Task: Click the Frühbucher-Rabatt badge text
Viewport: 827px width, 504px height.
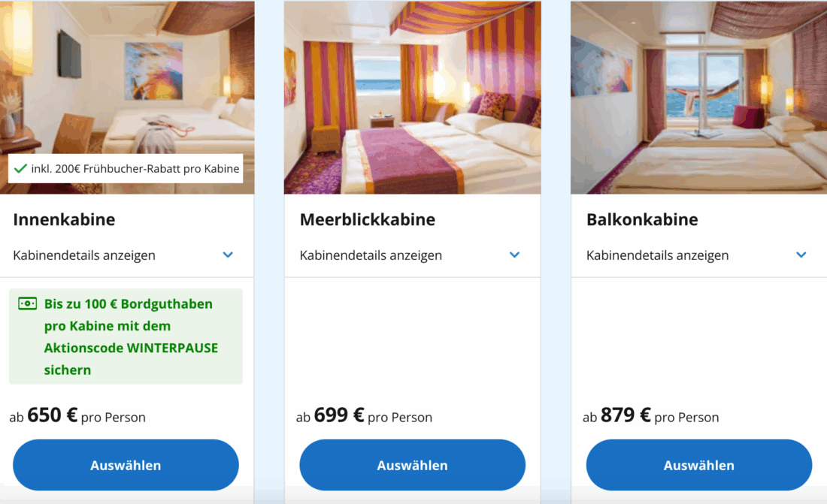Action: [x=135, y=169]
